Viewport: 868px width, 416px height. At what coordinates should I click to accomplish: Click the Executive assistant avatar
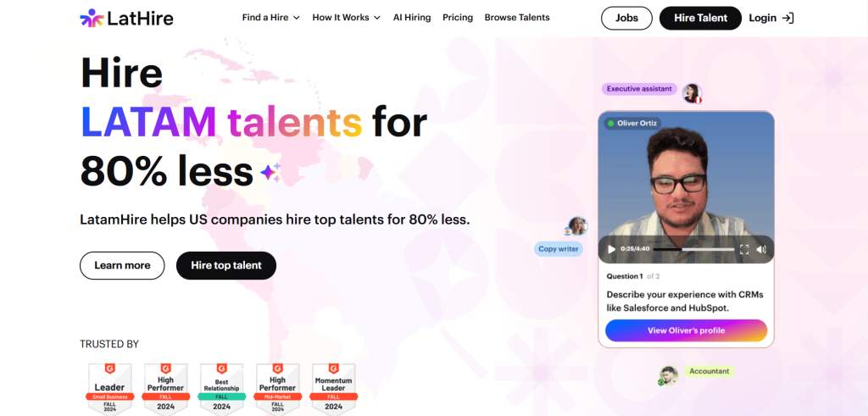pyautogui.click(x=692, y=92)
